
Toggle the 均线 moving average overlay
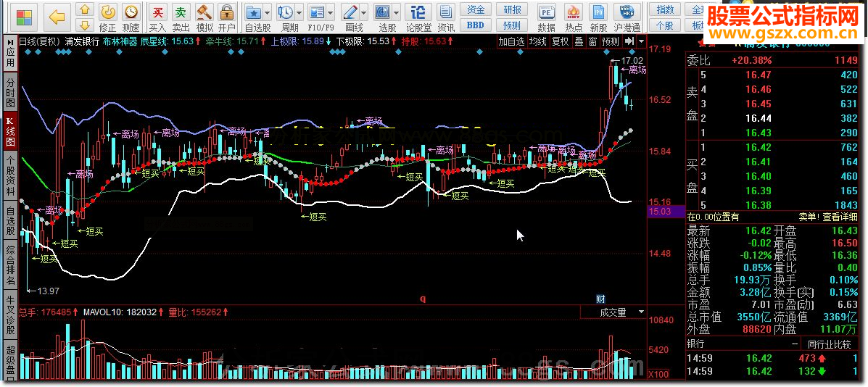tap(537, 41)
